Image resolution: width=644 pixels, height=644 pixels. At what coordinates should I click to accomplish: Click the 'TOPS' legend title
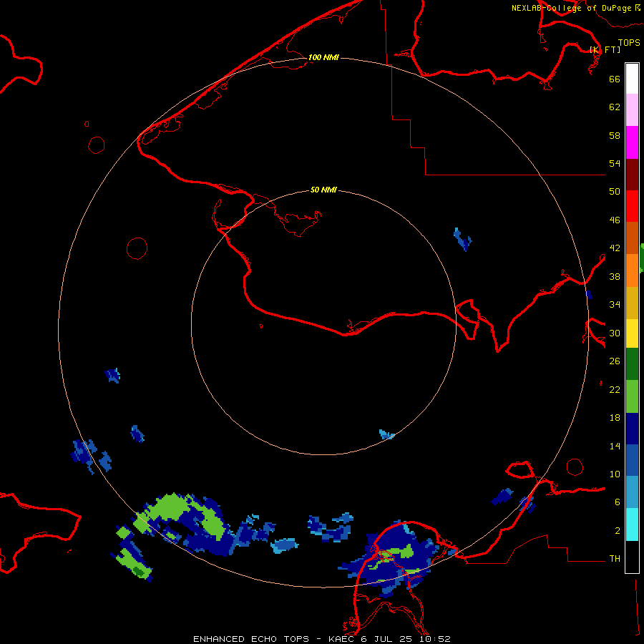(x=629, y=43)
